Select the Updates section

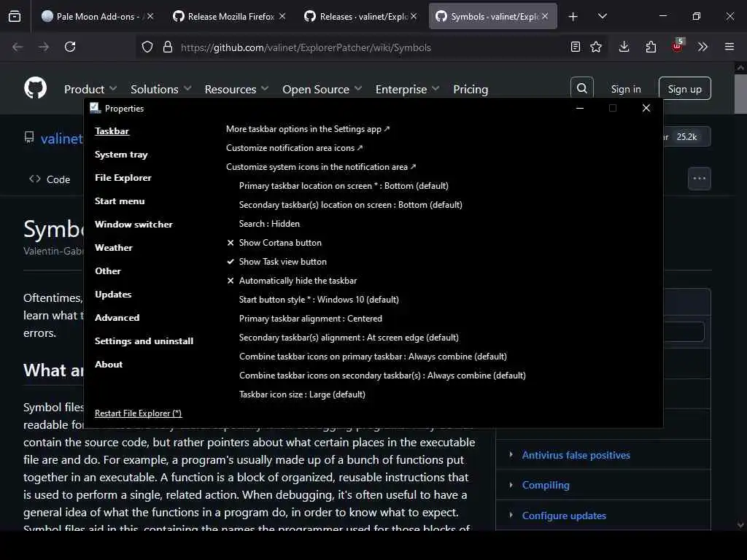[x=113, y=295]
